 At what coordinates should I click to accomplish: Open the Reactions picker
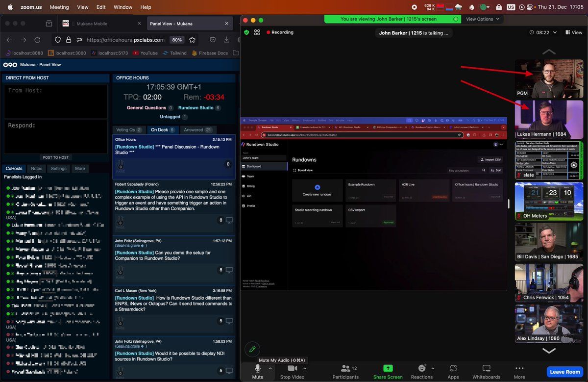click(421, 368)
